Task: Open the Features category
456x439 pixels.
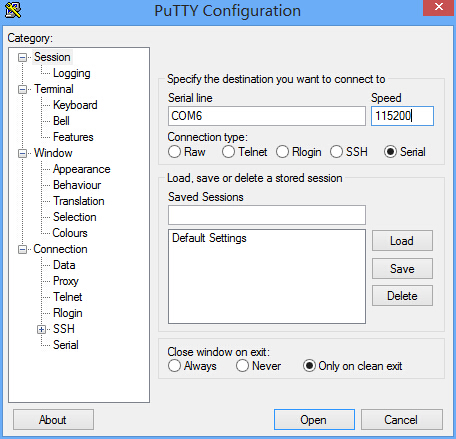Action: (73, 137)
